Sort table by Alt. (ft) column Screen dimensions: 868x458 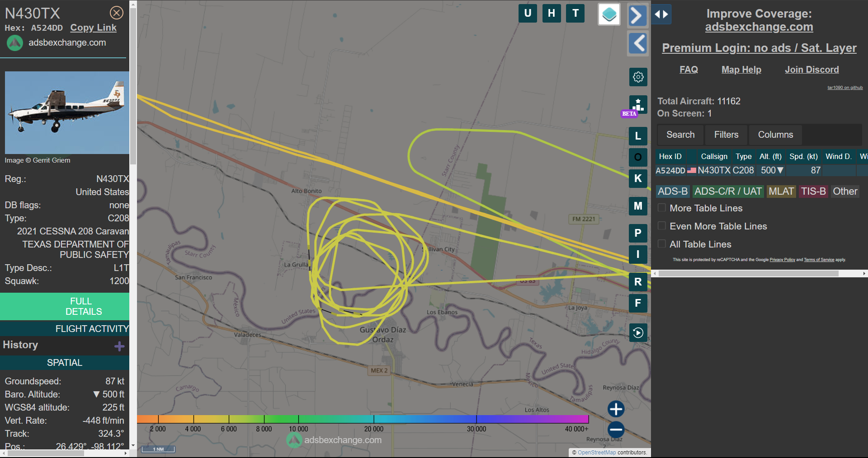point(770,156)
